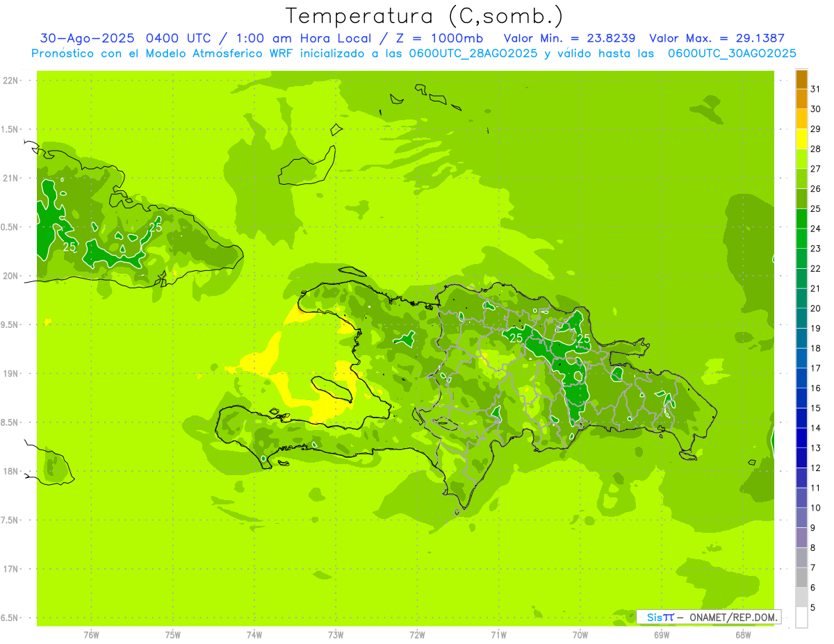This screenshot has width=834, height=644.
Task: Click the colorbar label "25"
Action: [x=816, y=208]
